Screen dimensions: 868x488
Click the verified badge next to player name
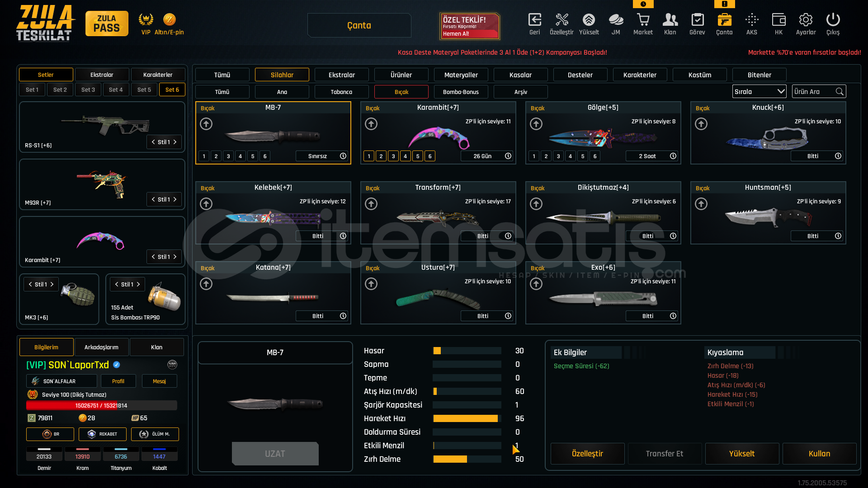[x=117, y=365]
